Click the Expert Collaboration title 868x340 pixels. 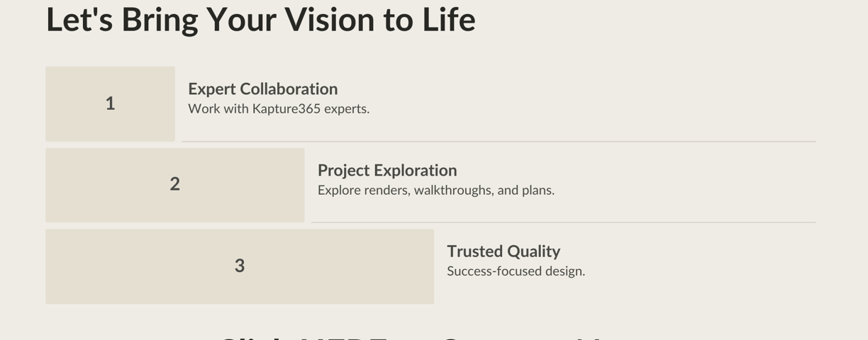tap(262, 89)
